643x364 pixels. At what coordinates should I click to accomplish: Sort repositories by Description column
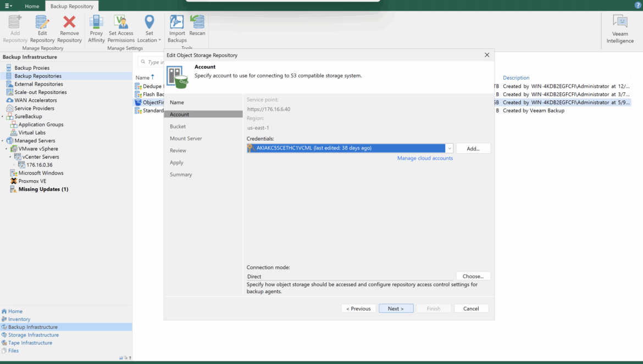pyautogui.click(x=516, y=78)
